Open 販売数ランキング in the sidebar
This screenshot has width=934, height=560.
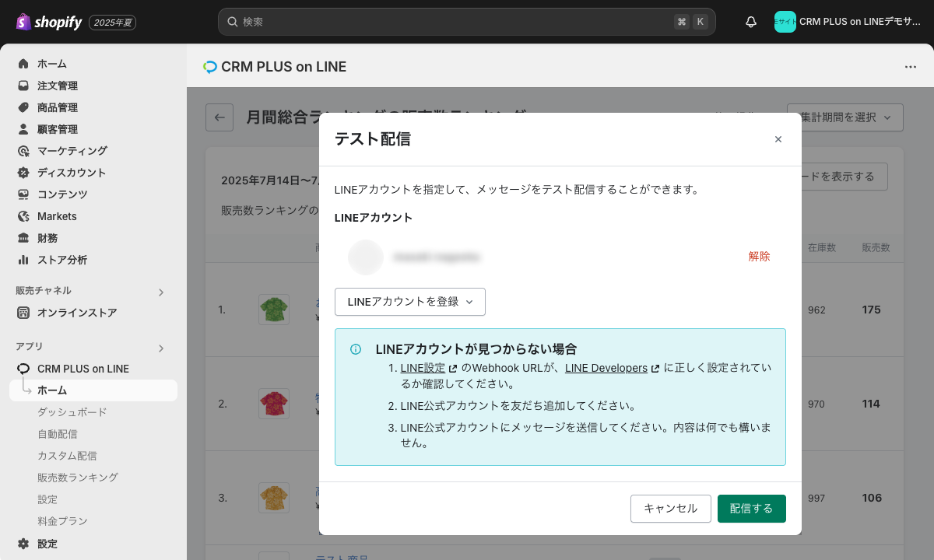click(78, 478)
